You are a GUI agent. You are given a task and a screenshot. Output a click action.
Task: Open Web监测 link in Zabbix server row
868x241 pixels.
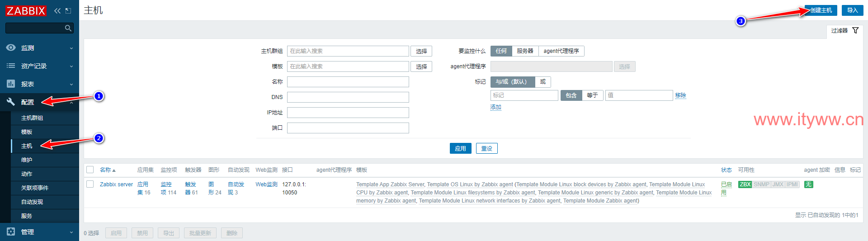tap(266, 184)
